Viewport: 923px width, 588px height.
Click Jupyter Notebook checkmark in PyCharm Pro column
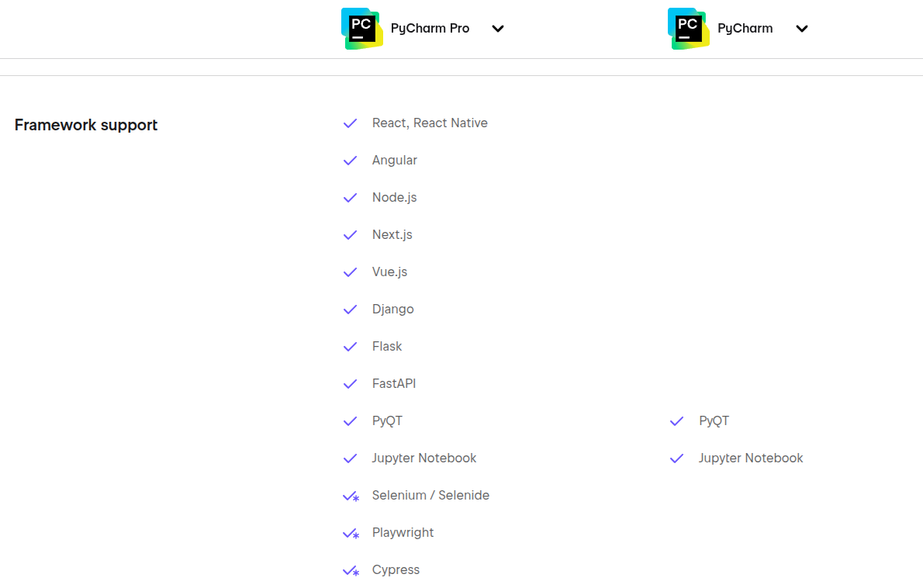[351, 458]
